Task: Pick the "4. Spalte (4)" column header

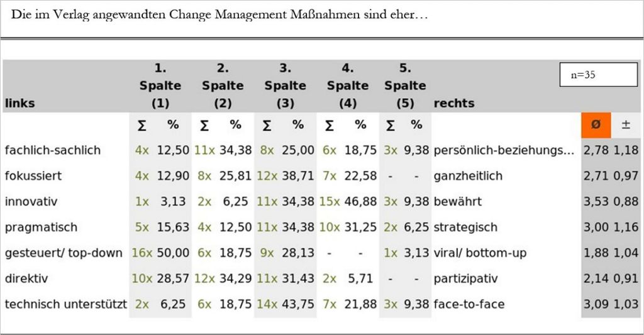Action: click(348, 85)
